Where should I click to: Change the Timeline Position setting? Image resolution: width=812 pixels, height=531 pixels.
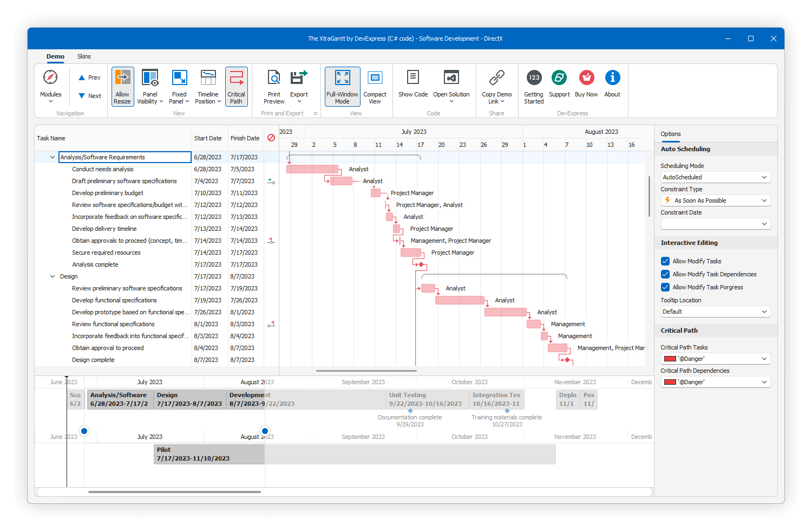(x=208, y=86)
